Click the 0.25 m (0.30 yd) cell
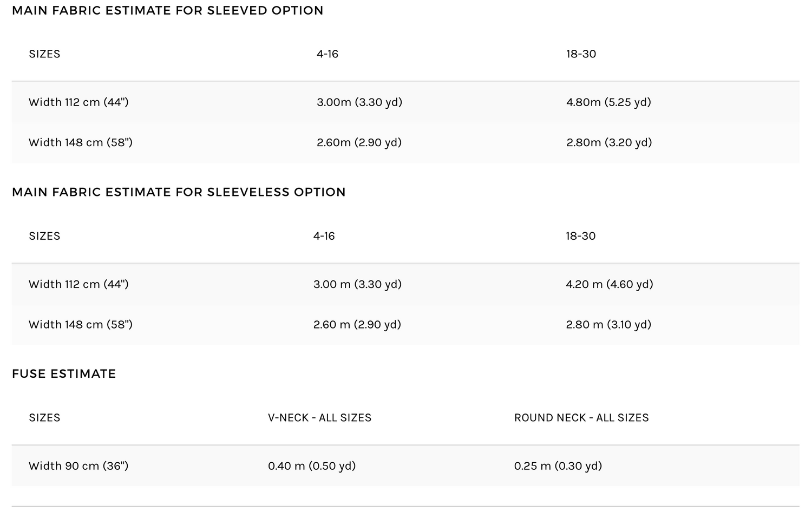Image resolution: width=812 pixels, height=518 pixels. (558, 466)
